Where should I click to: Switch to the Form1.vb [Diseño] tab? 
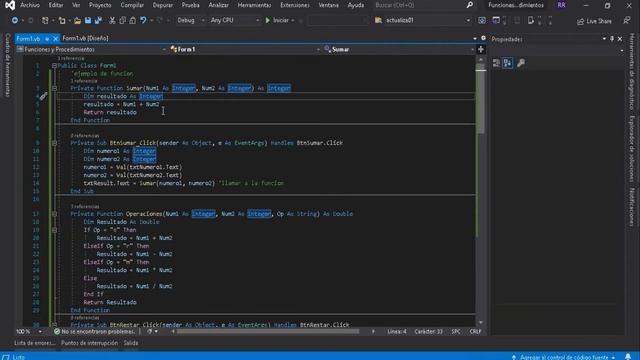click(x=85, y=38)
